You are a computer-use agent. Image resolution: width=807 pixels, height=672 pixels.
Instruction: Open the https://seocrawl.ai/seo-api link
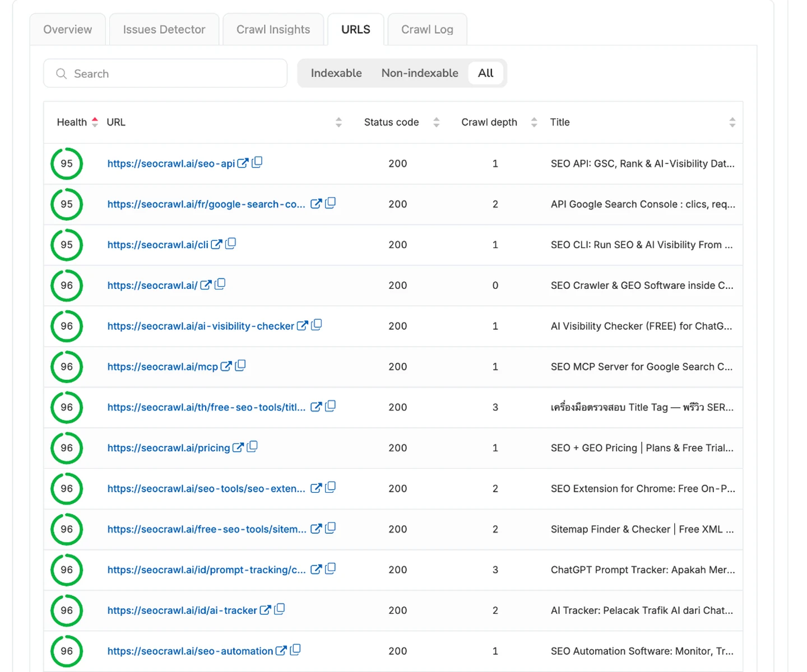[171, 164]
